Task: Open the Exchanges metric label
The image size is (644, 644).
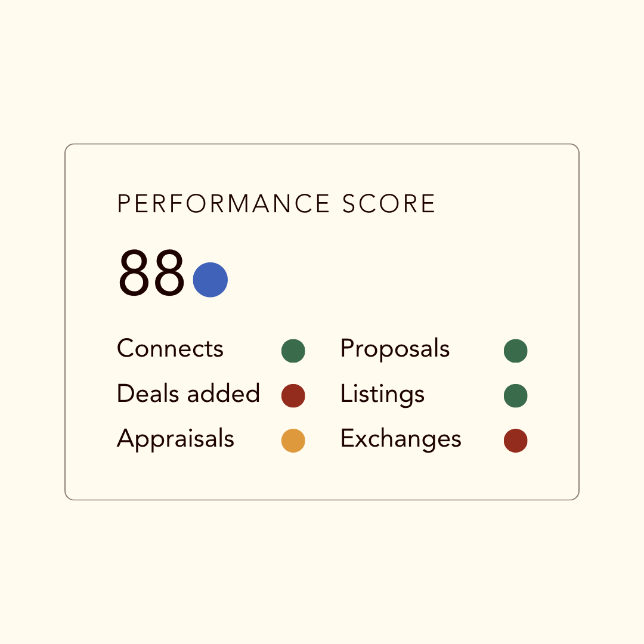Action: 401,439
